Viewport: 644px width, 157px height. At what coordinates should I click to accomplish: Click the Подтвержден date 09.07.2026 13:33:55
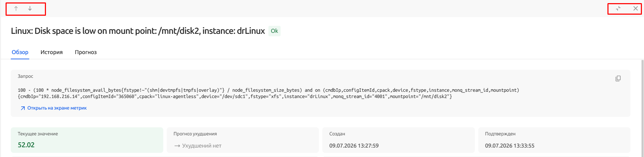point(510,146)
